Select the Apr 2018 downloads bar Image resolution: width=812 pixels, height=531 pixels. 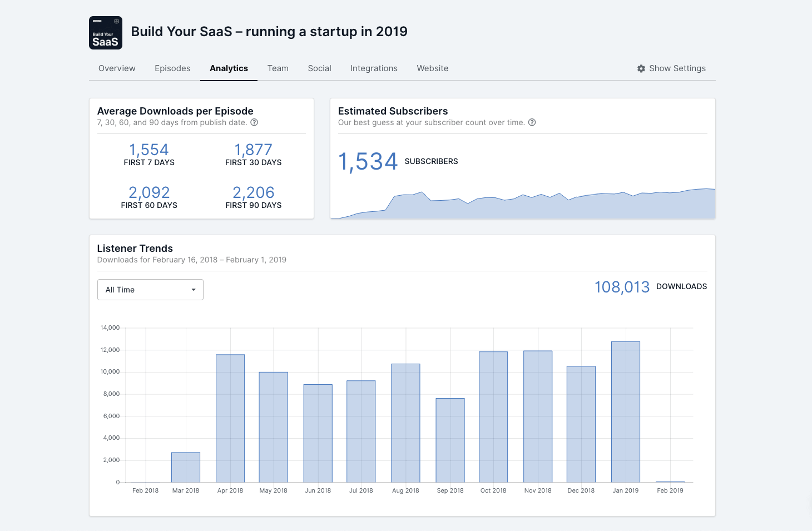coord(230,418)
